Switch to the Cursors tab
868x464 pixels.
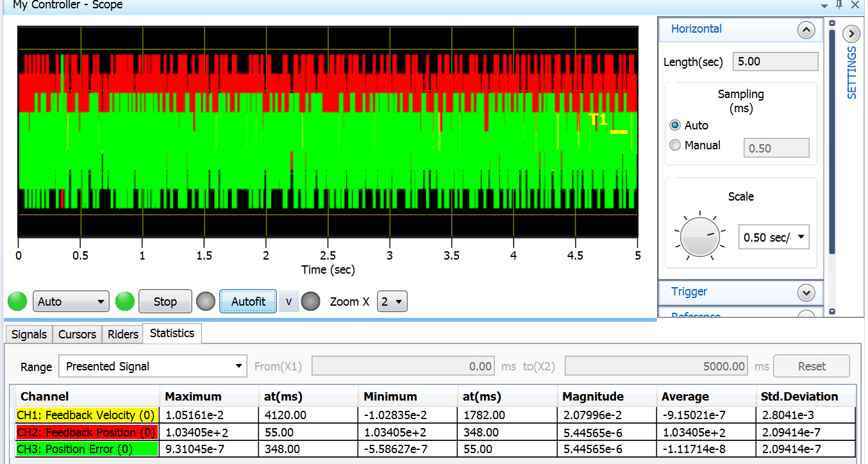[x=77, y=334]
